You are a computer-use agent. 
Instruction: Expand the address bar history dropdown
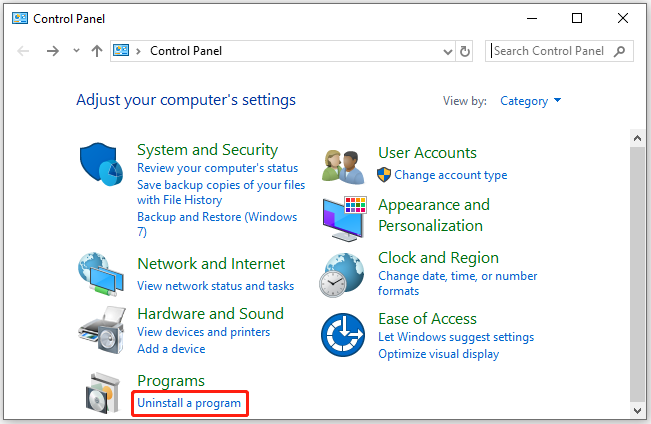click(x=448, y=51)
